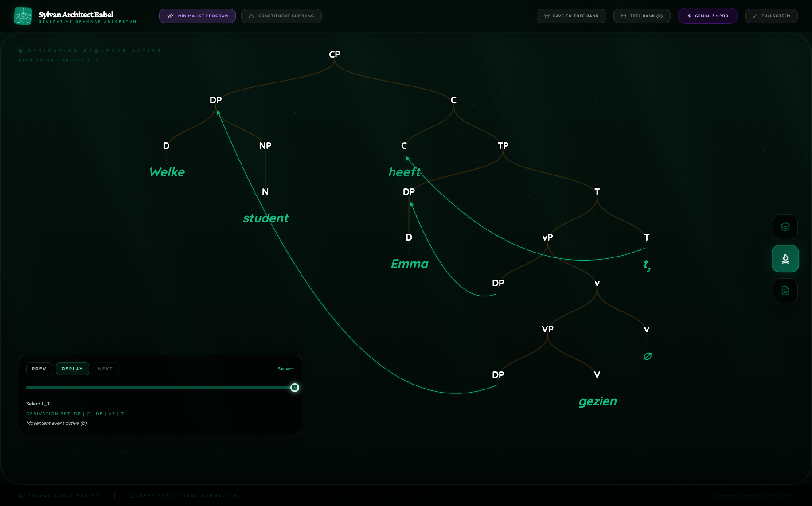812x506 pixels.
Task: Save current tree to Tree Bank
Action: pos(571,16)
